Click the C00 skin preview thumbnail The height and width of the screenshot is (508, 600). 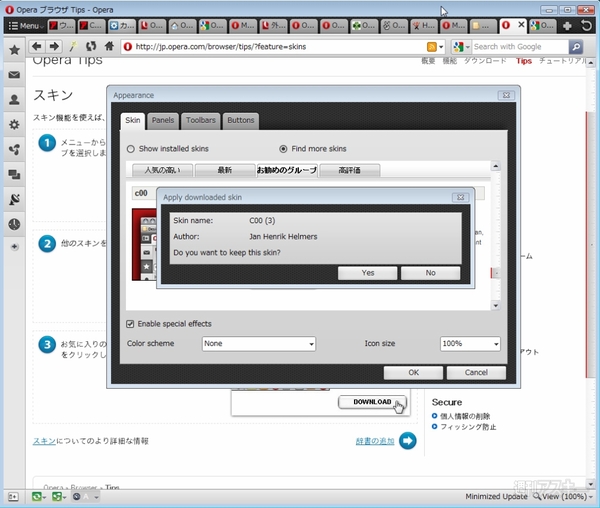[x=144, y=244]
